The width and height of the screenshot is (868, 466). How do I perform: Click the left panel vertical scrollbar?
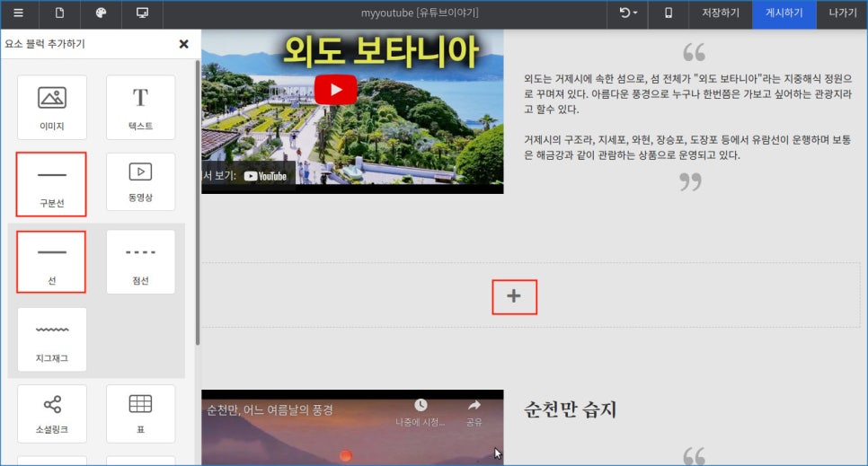click(x=197, y=203)
